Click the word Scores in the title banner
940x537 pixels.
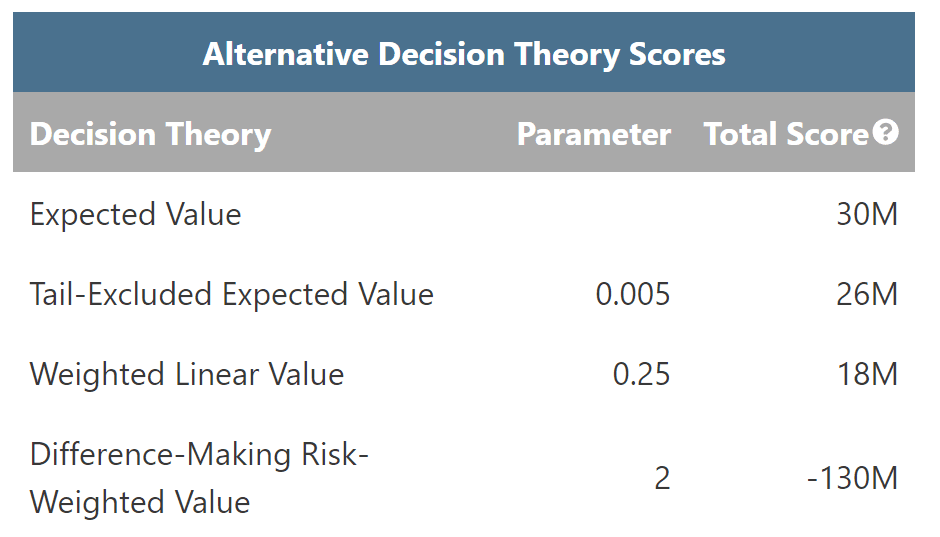pyautogui.click(x=677, y=55)
